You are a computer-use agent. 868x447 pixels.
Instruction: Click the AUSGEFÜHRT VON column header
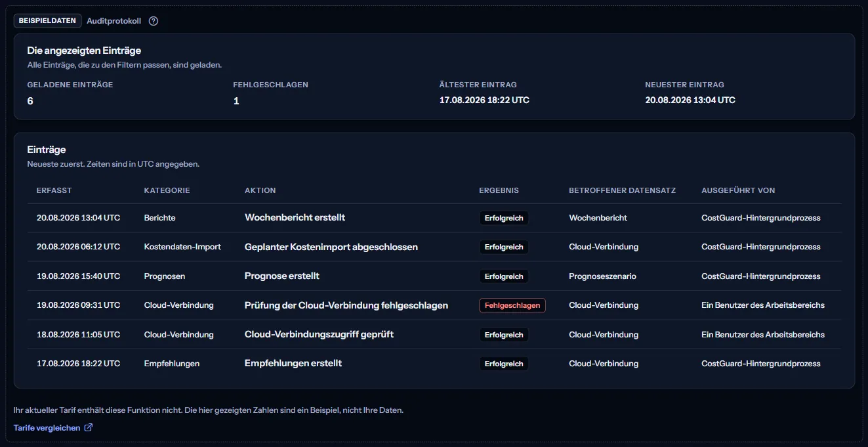pyautogui.click(x=739, y=190)
